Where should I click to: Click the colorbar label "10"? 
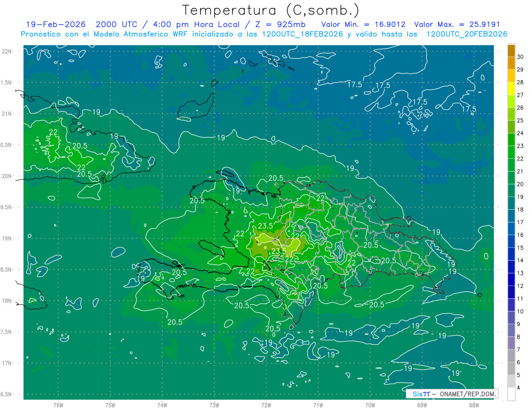pyautogui.click(x=520, y=311)
